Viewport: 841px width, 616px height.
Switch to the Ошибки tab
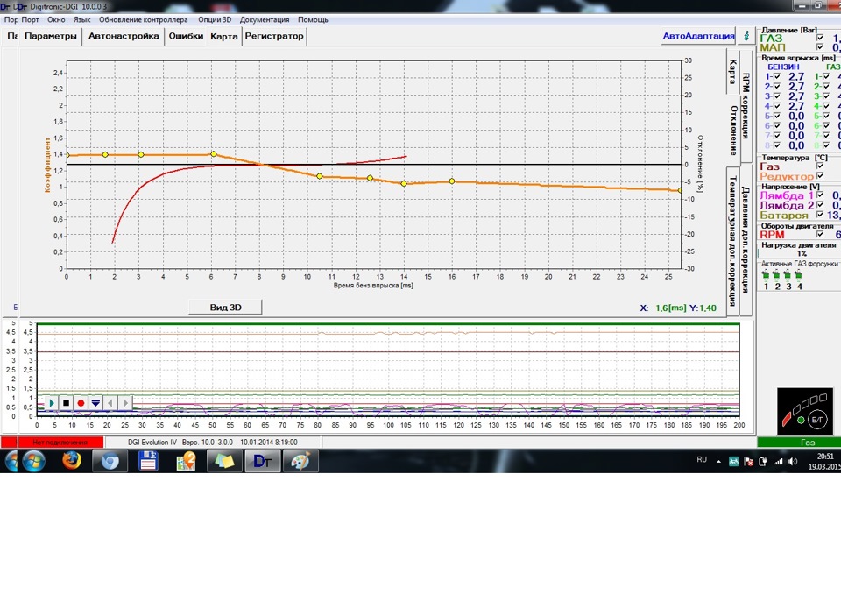coord(186,36)
